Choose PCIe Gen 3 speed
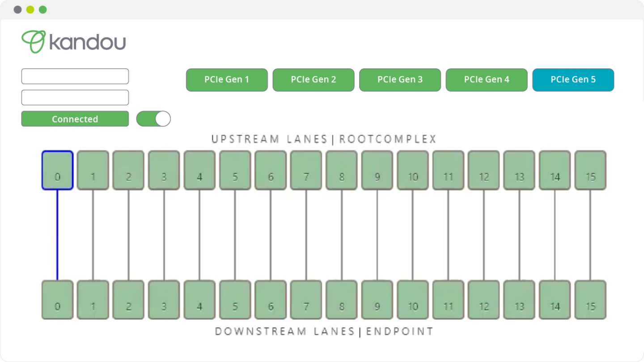Viewport: 644px width, 362px height. 400,80
